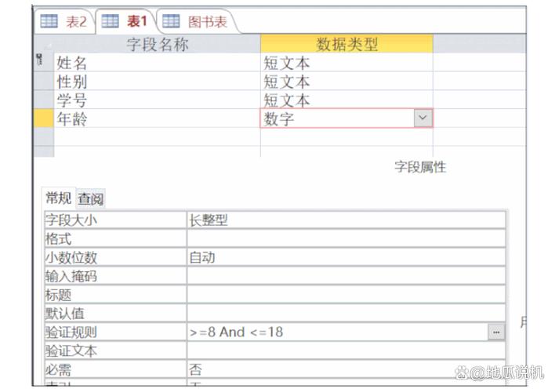Click the 字段大小 property label
This screenshot has height=392, width=555.
coord(115,220)
